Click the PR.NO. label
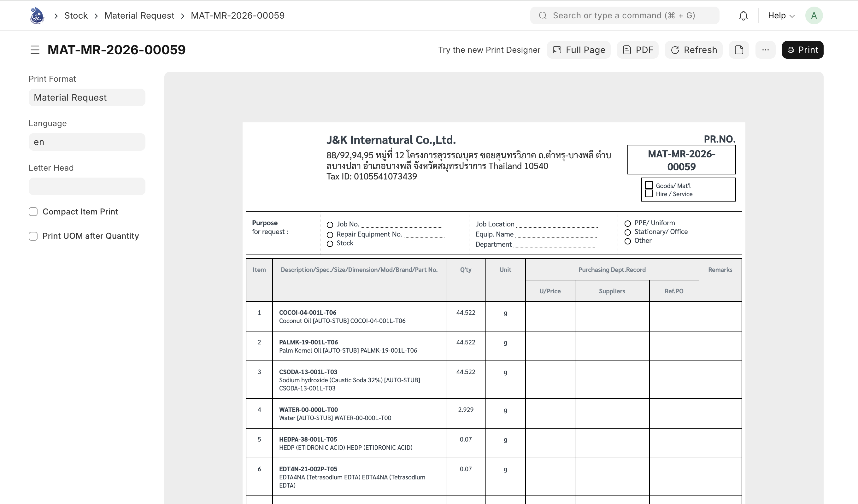858x504 pixels. [x=720, y=139]
